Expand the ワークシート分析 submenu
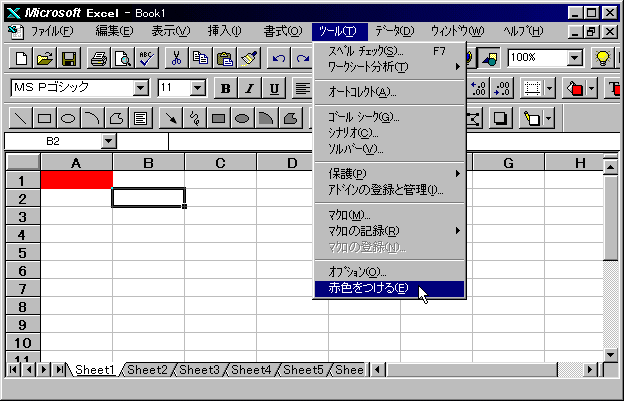Image resolution: width=624 pixels, height=401 pixels. click(x=389, y=67)
